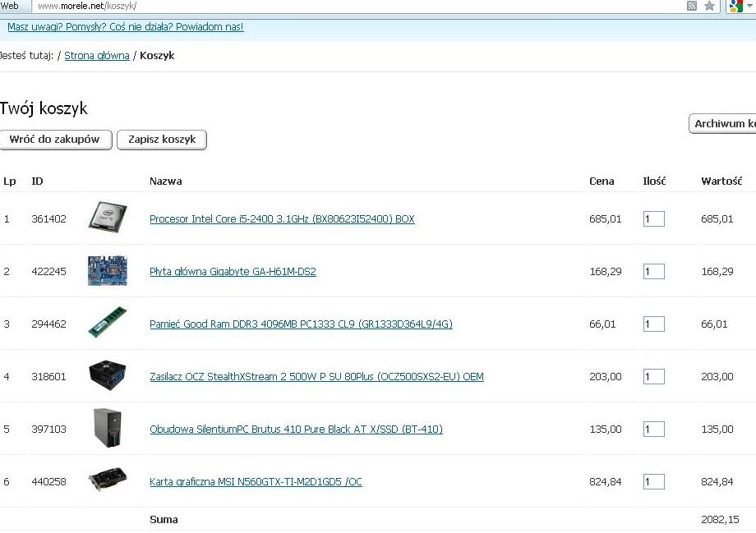Click the MSI graphics card thumbnail
The image size is (756, 533).
pos(108,479)
